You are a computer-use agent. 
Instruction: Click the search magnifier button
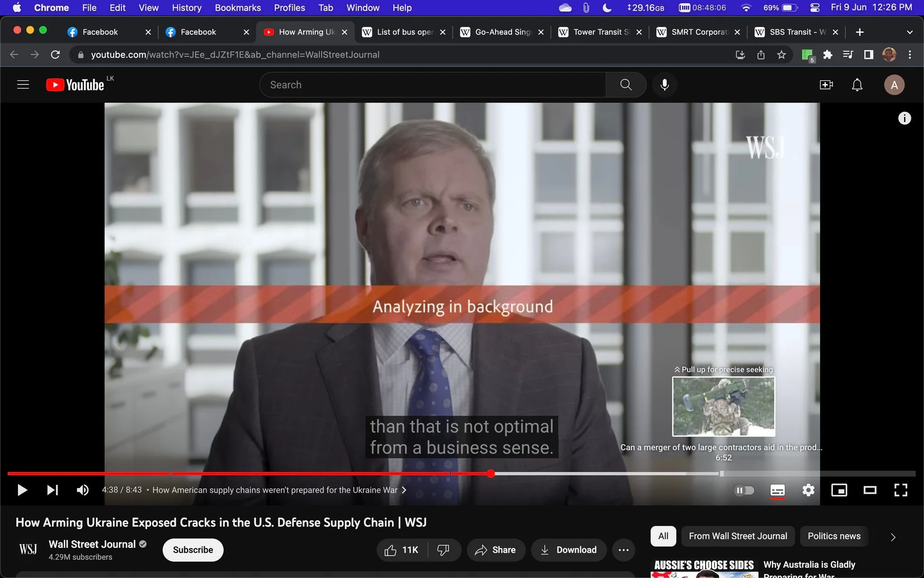626,84
